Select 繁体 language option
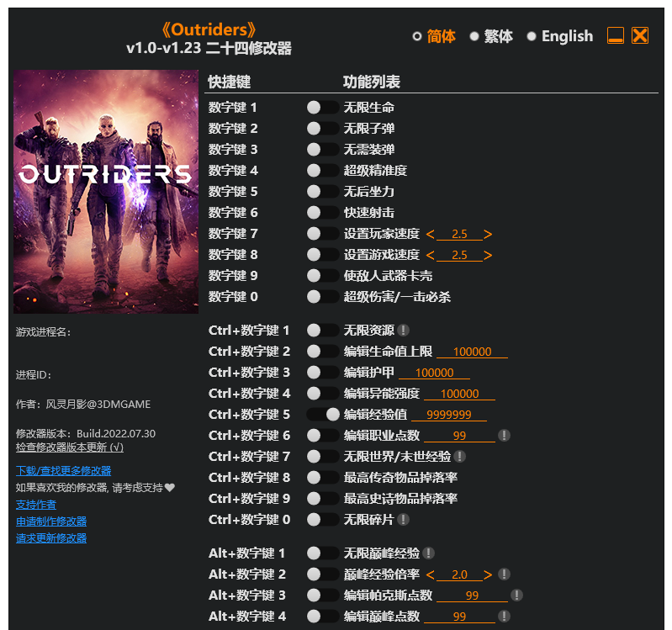The image size is (672, 630). pos(491,36)
